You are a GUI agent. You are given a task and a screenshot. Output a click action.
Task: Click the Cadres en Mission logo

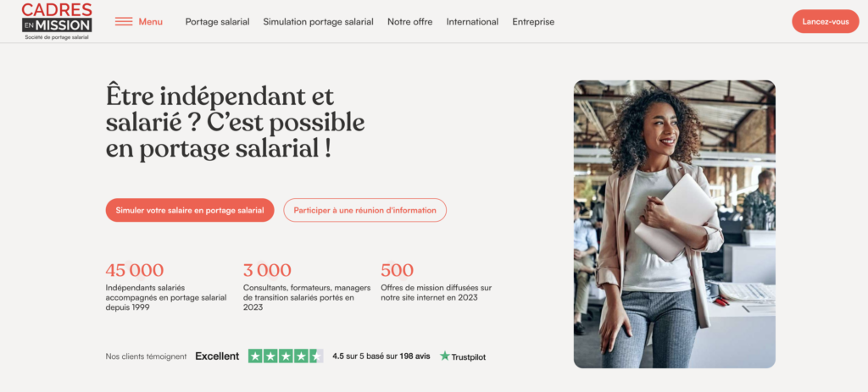coord(57,21)
